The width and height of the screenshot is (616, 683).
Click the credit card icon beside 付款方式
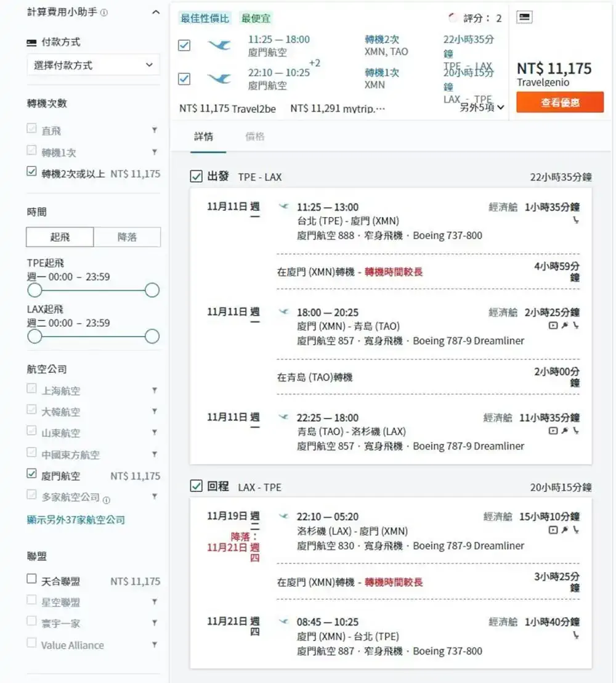31,43
